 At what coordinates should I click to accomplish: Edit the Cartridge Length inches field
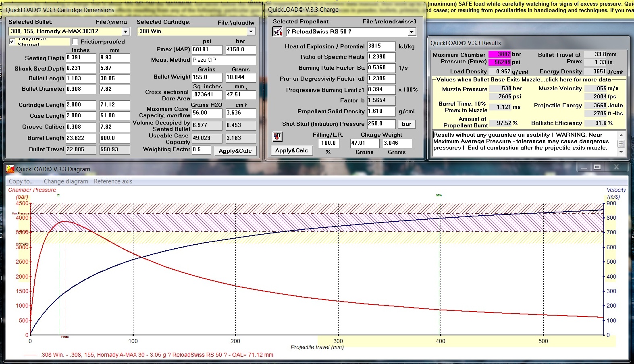click(81, 105)
